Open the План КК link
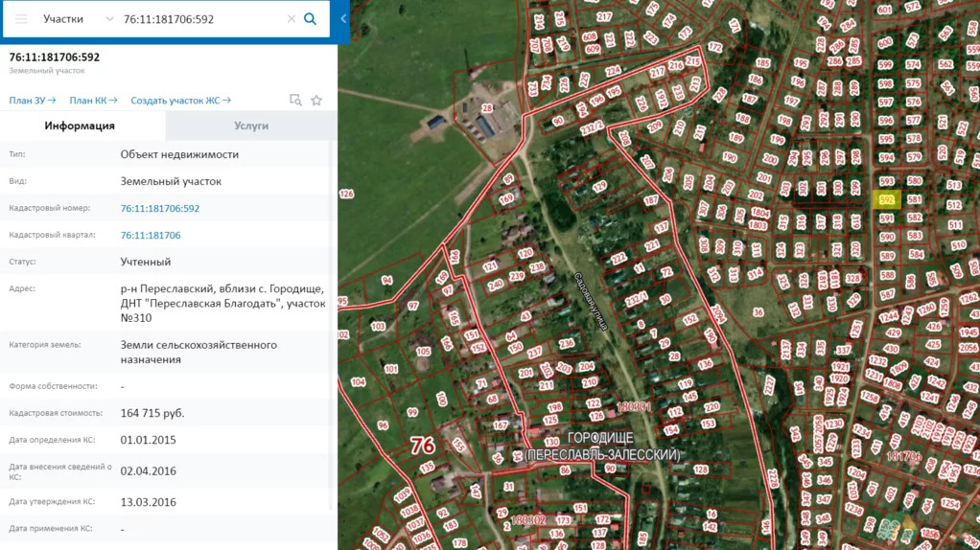The width and height of the screenshot is (980, 550). click(93, 101)
